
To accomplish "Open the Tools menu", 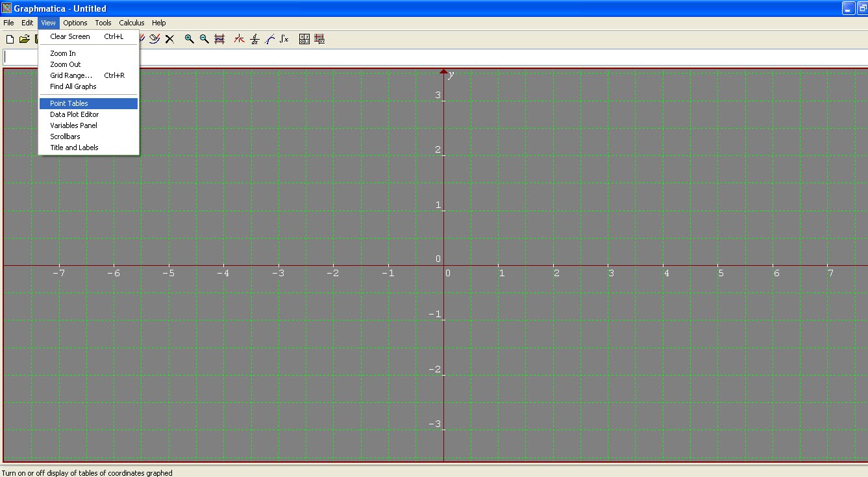I will pos(103,23).
